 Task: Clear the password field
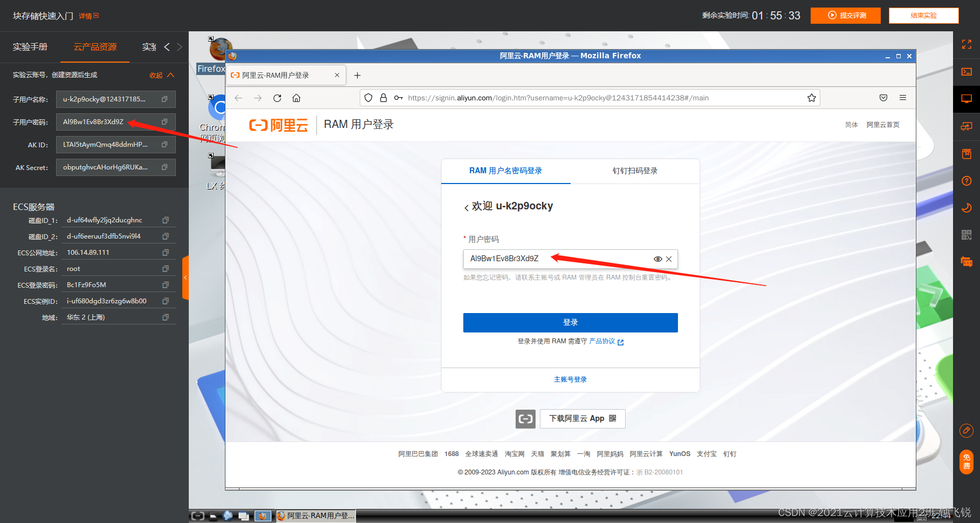[669, 259]
